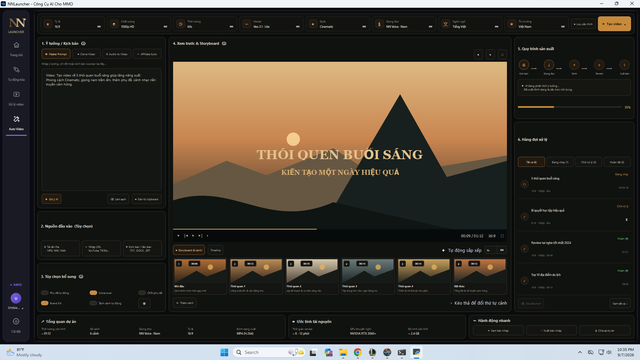Select Đang chạy queue filter tab
This screenshot has height=360, width=640.
[560, 162]
